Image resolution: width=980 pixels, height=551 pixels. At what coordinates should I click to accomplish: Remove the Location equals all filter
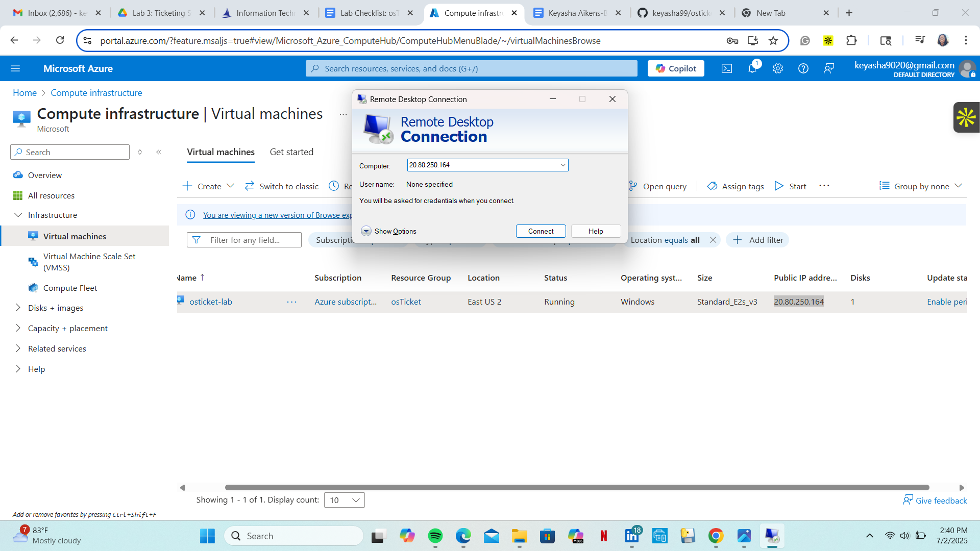pyautogui.click(x=713, y=240)
